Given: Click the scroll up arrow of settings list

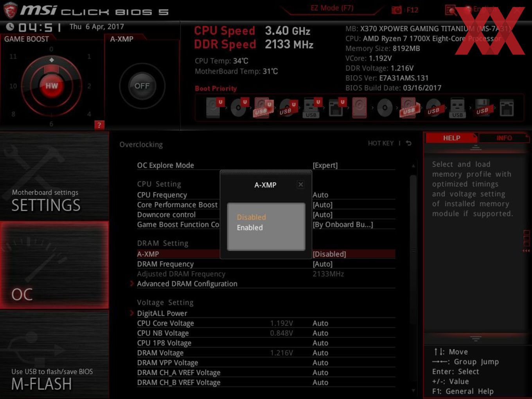Looking at the screenshot, I should [413, 166].
